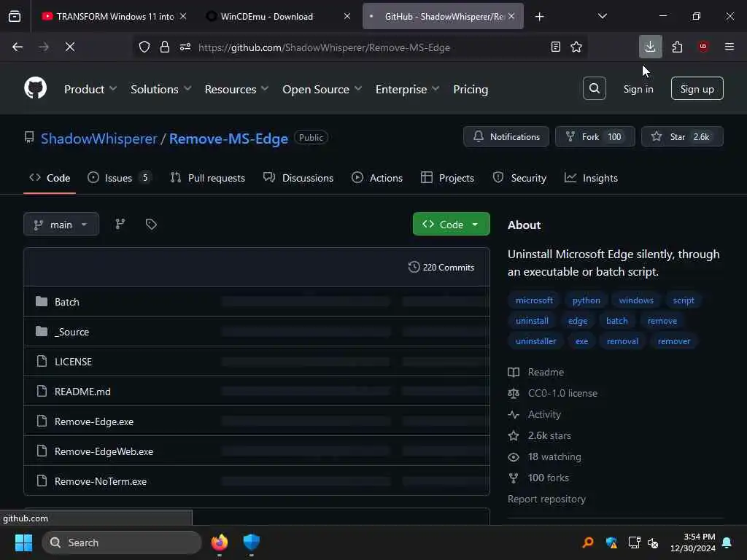Screen dimensions: 747x560
Task: View the 220 Commits history
Action: click(x=441, y=267)
